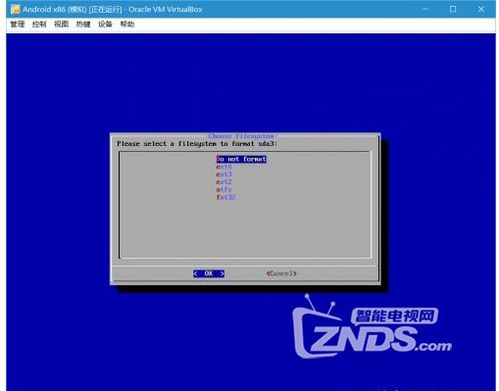
Task: Open the 控制 menu
Action: pos(39,24)
